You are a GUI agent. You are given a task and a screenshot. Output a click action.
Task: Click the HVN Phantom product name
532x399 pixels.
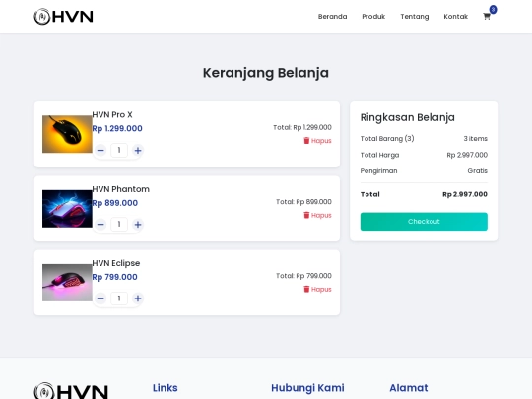click(121, 189)
